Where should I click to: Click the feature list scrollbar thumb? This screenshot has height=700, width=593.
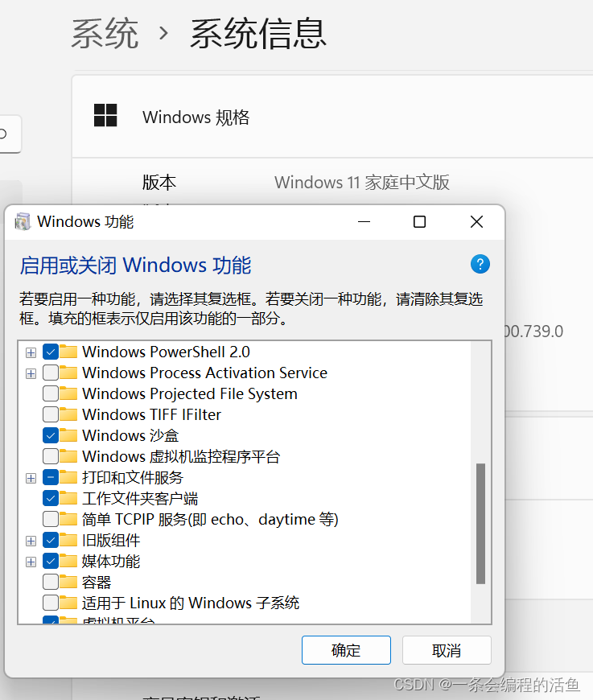pyautogui.click(x=480, y=524)
